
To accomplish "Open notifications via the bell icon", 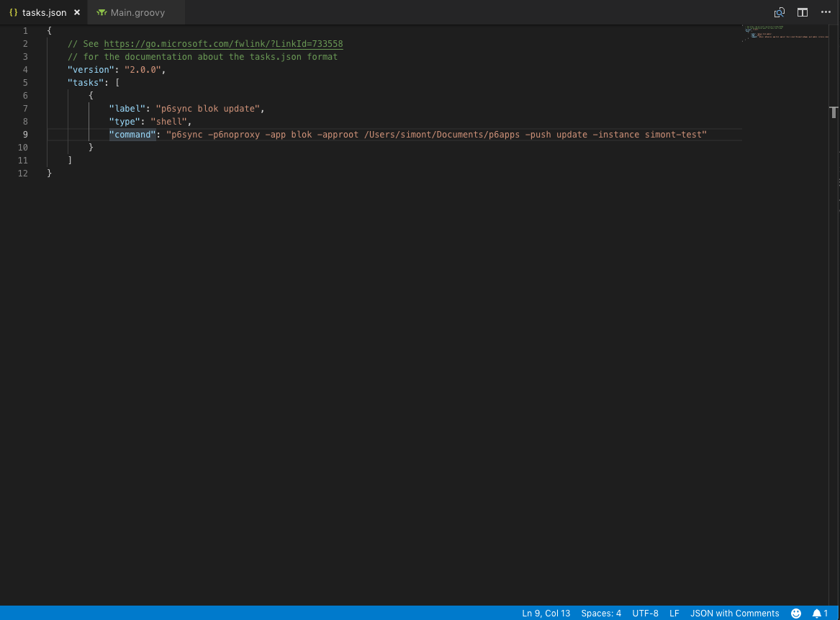I will [817, 614].
